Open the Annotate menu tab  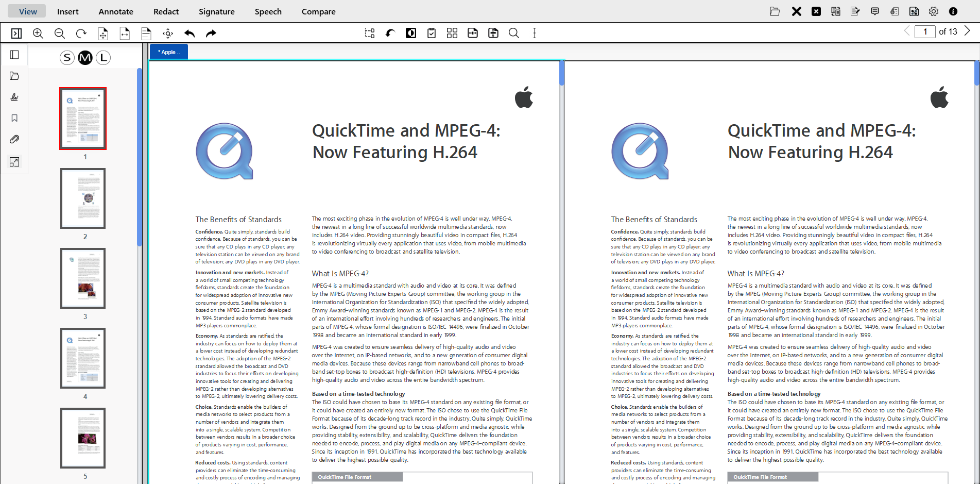point(116,11)
